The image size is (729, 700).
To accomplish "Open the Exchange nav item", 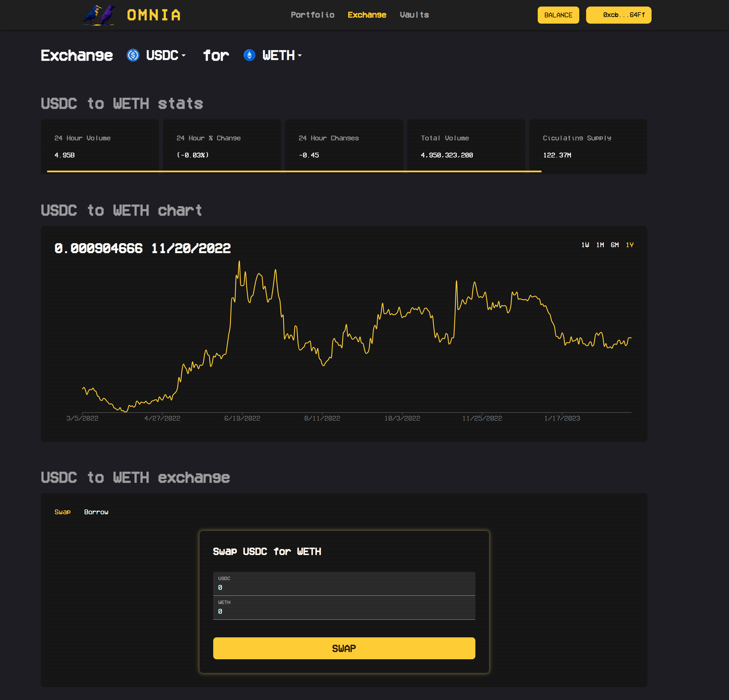I will [367, 15].
